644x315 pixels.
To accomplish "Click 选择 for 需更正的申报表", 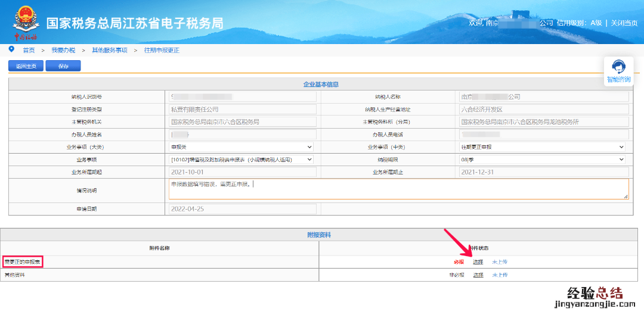I will [x=478, y=262].
